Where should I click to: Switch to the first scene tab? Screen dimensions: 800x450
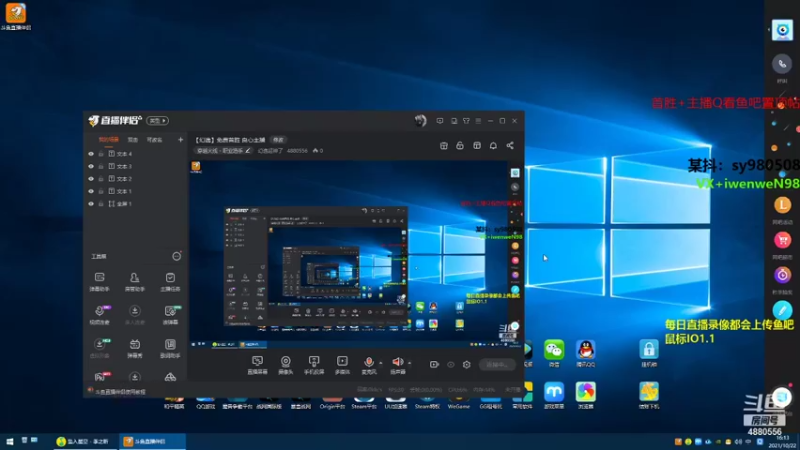pyautogui.click(x=108, y=139)
